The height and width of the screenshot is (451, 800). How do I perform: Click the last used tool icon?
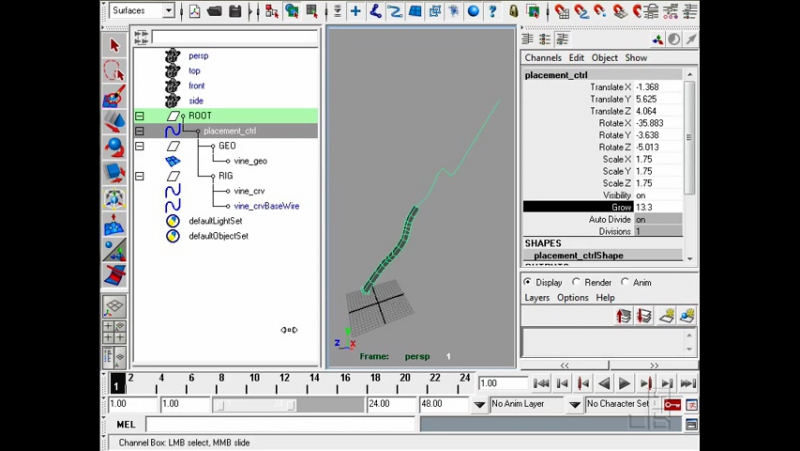pyautogui.click(x=114, y=275)
